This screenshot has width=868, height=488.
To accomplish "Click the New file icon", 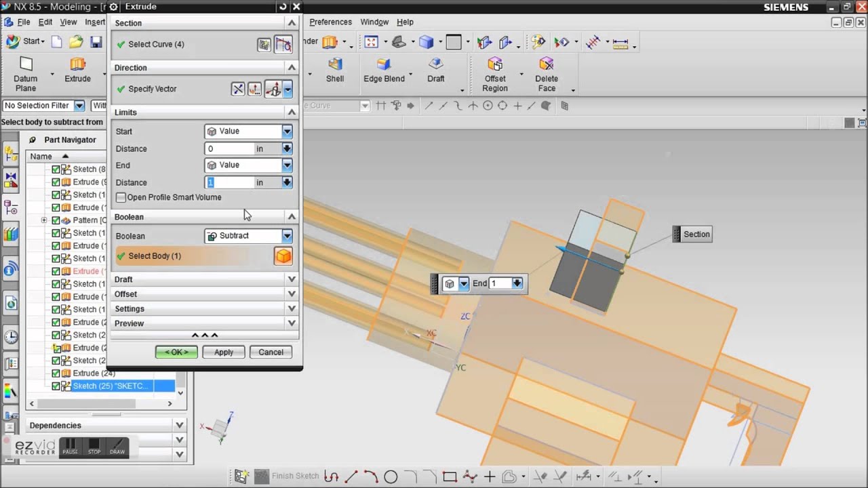I will (57, 42).
